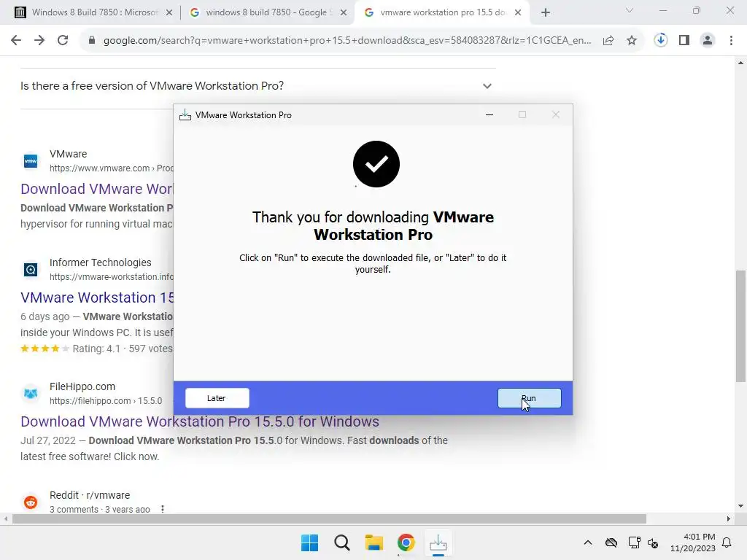
Task: Click the muted volume tray icon
Action: 653,542
